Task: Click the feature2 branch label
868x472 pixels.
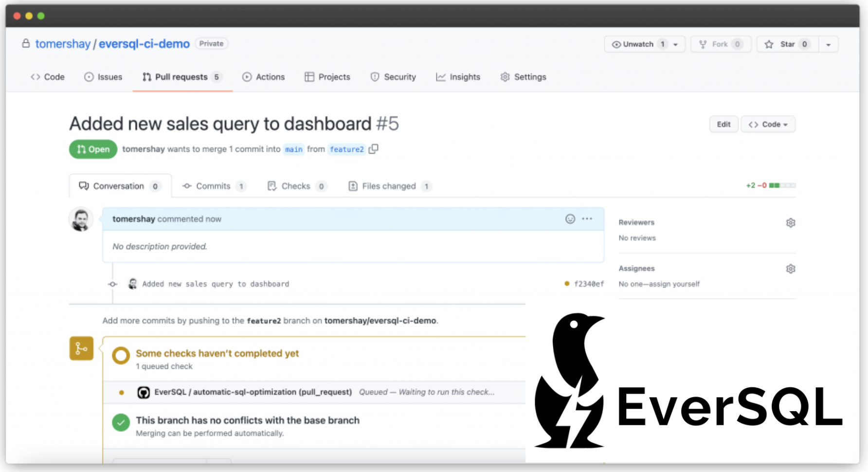Action: tap(346, 149)
